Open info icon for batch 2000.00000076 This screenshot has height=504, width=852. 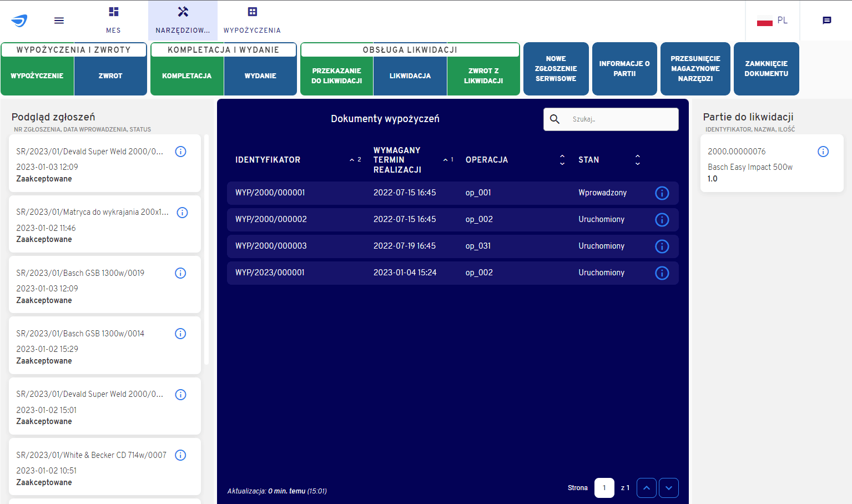click(x=823, y=151)
